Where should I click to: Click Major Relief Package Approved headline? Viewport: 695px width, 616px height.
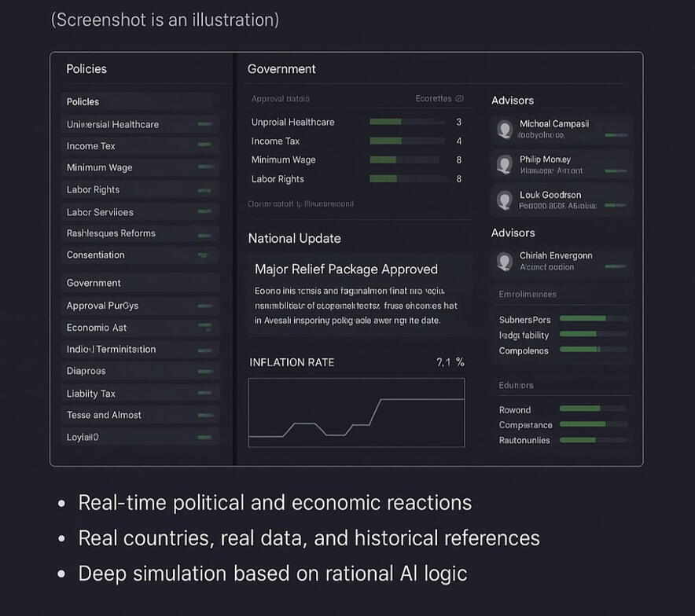point(346,269)
